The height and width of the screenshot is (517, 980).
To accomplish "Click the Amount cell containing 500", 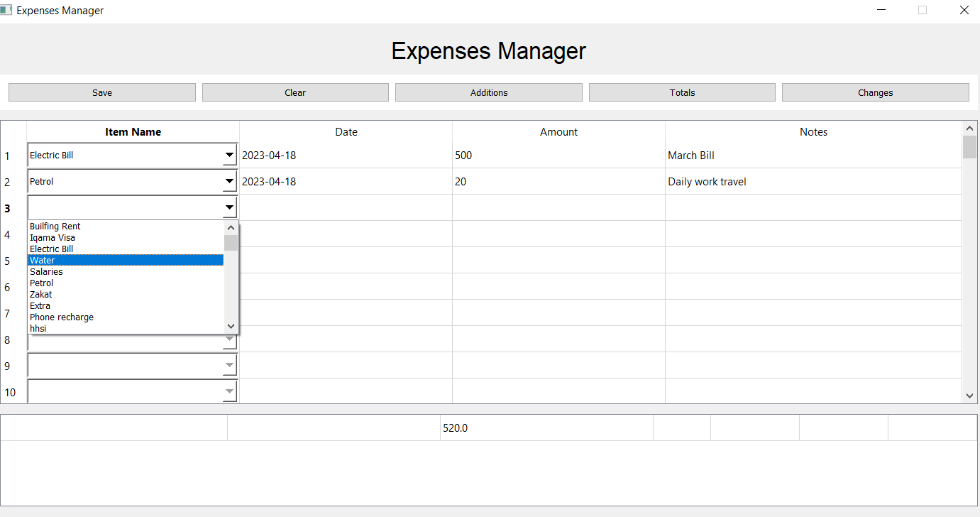I will click(558, 156).
